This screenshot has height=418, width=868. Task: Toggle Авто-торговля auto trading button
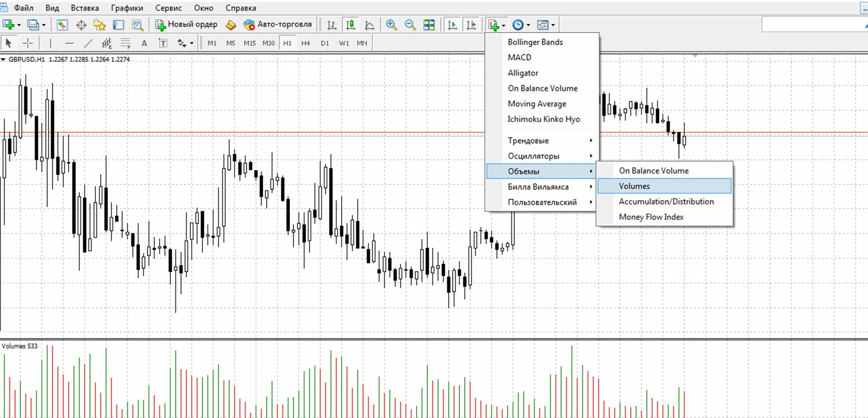point(278,24)
